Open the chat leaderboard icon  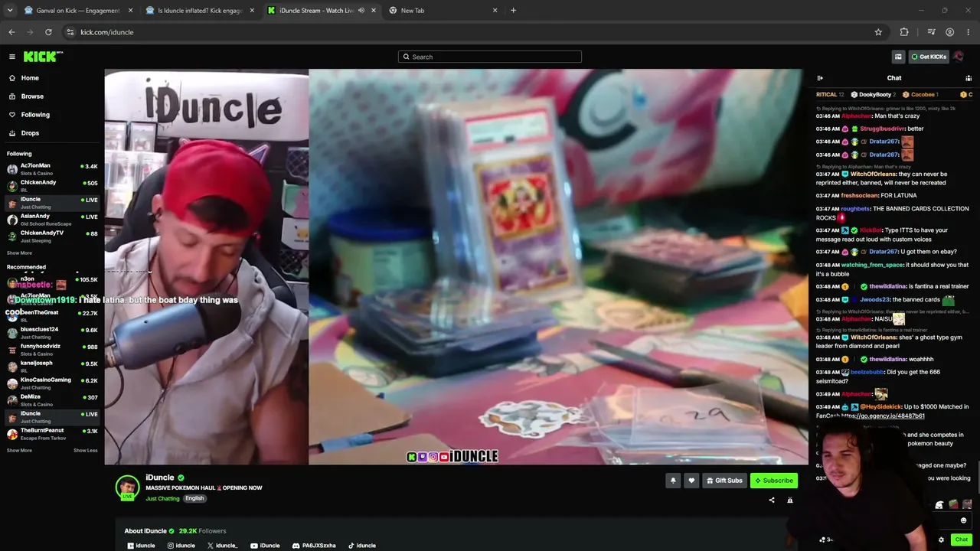click(x=969, y=78)
